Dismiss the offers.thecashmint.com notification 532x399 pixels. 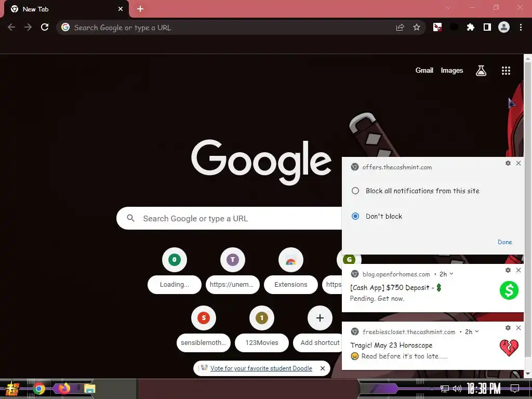point(518,163)
